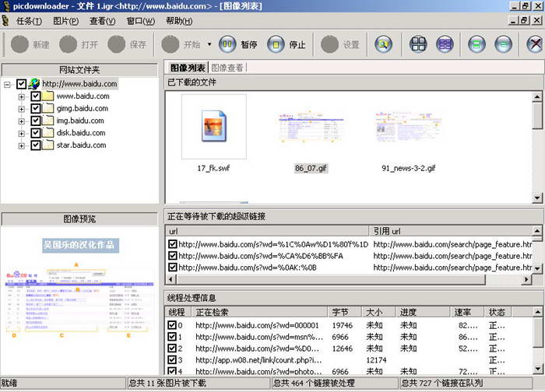The width and height of the screenshot is (545, 392).
Task: Click the folder icon of disk.baidu.com
Action: click(47, 133)
